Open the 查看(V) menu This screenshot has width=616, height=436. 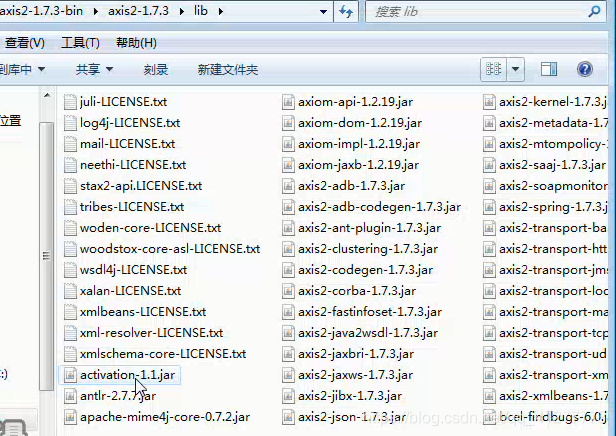pos(25,42)
